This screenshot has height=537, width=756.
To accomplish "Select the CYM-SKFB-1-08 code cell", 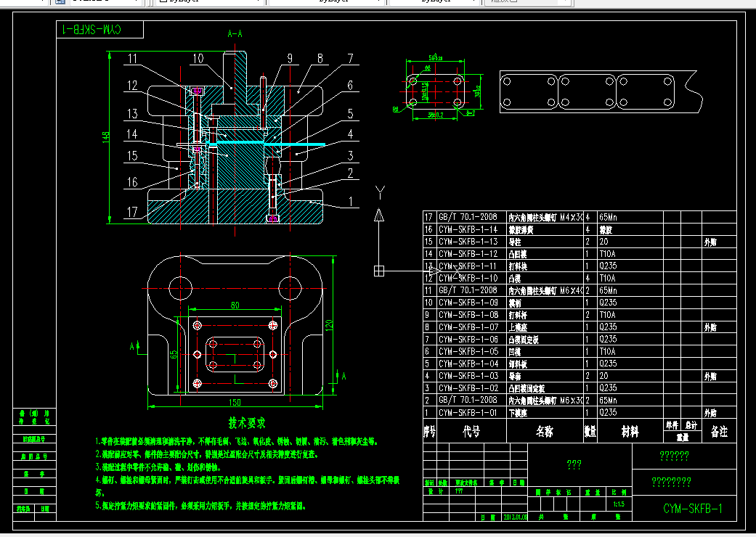I will (x=468, y=314).
